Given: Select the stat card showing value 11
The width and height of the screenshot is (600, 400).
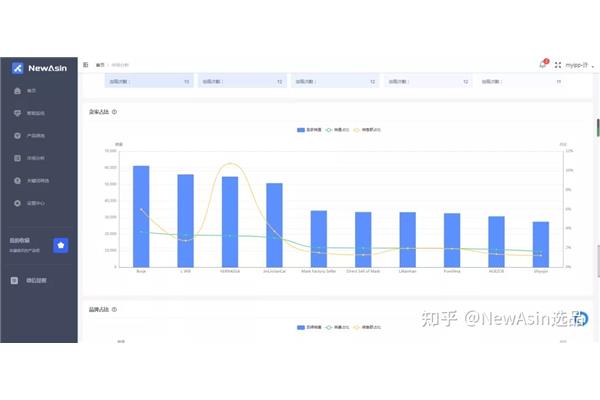Looking at the screenshot, I should tap(521, 81).
